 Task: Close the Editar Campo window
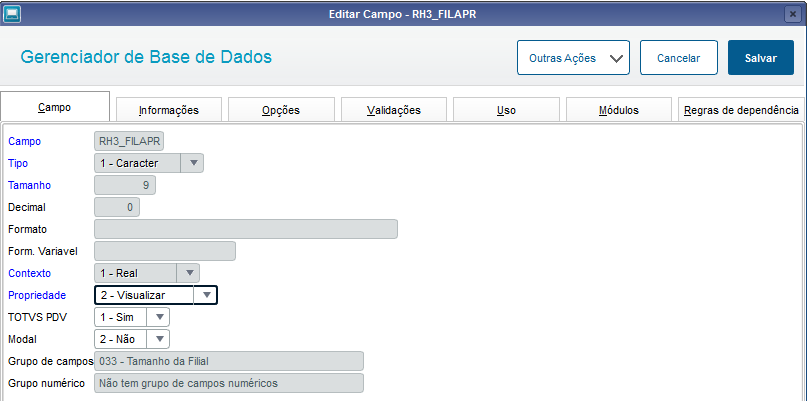pos(793,14)
